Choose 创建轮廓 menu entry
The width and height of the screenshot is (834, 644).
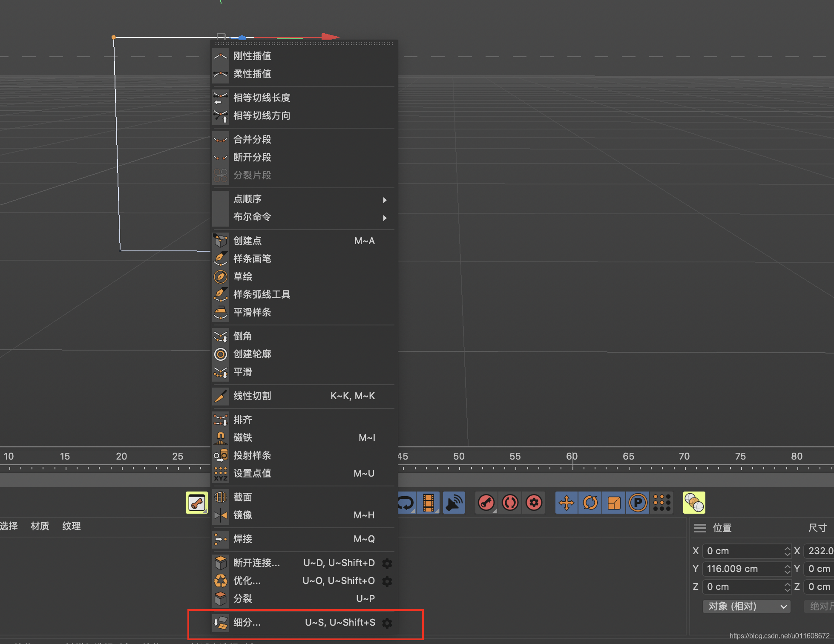(252, 354)
